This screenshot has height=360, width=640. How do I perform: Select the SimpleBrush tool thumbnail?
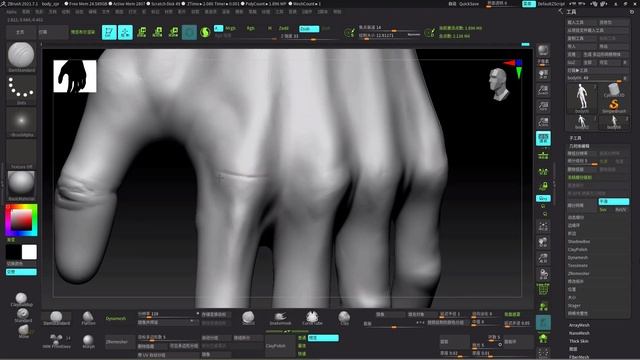point(614,106)
